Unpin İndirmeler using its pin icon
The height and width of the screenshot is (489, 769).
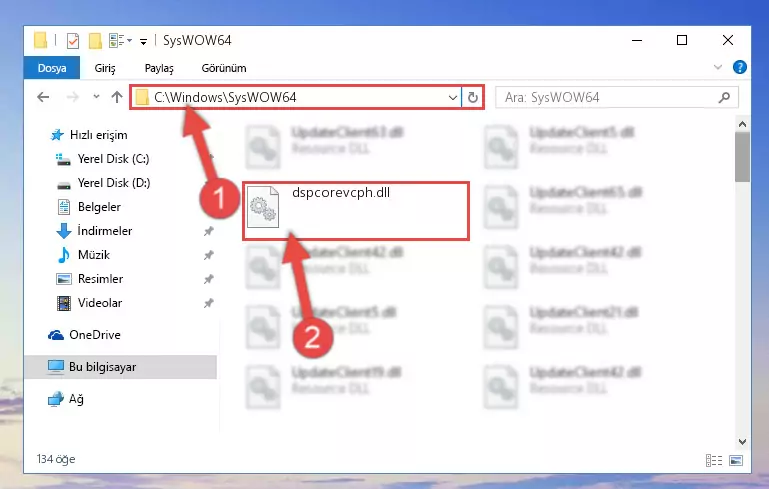point(209,231)
